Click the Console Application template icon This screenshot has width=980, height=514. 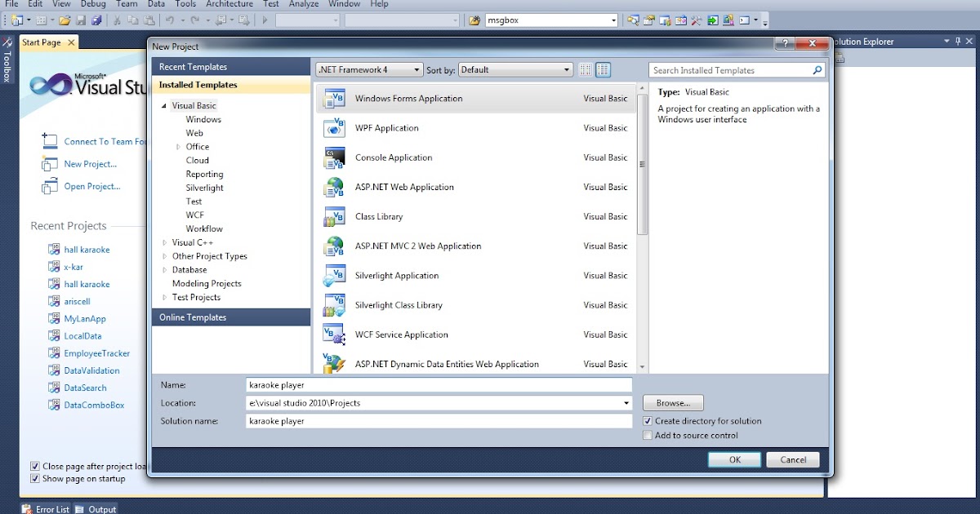click(x=334, y=157)
